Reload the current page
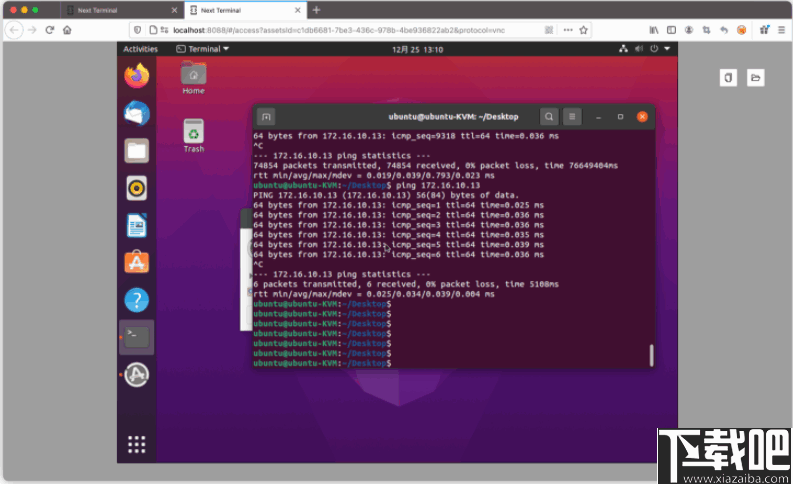Viewport: 793px width, 484px height. (x=50, y=30)
